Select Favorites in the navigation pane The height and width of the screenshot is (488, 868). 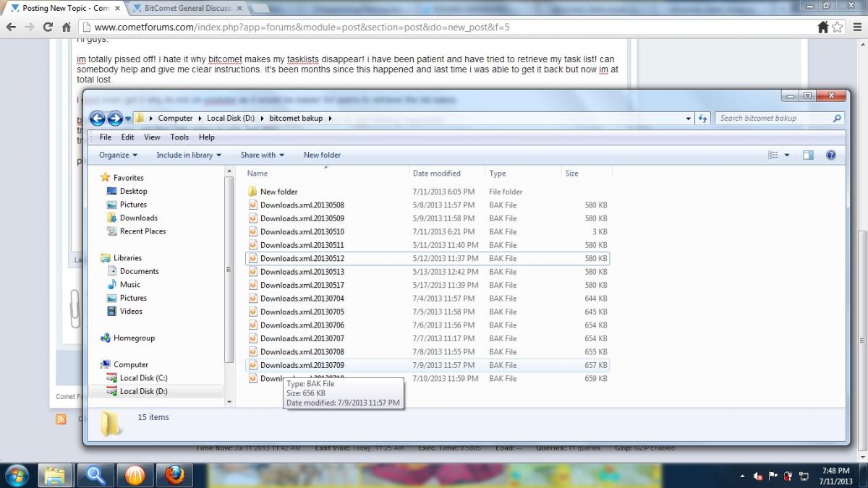(128, 178)
